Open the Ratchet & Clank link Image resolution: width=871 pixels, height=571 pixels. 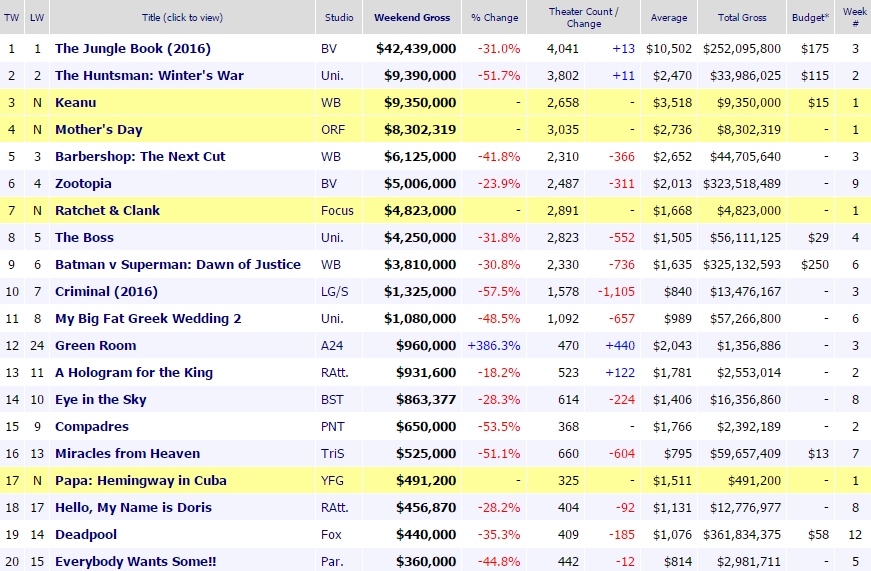(x=107, y=211)
